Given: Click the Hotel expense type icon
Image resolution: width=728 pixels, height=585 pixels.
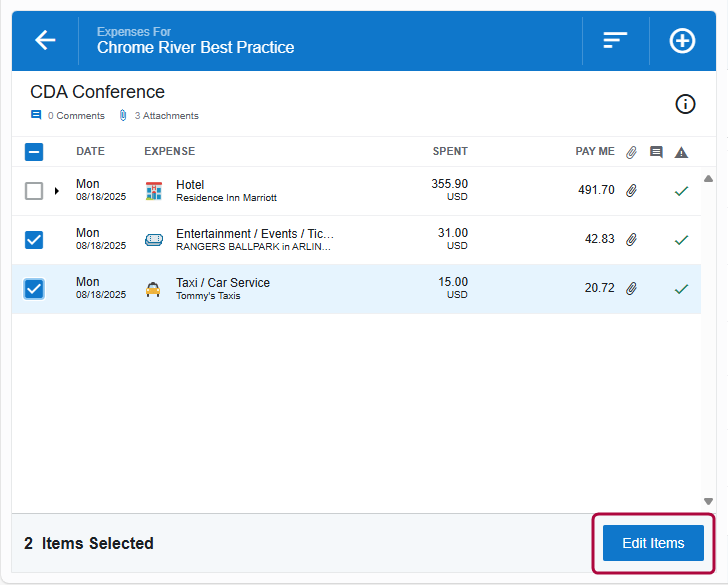Looking at the screenshot, I should (x=153, y=191).
